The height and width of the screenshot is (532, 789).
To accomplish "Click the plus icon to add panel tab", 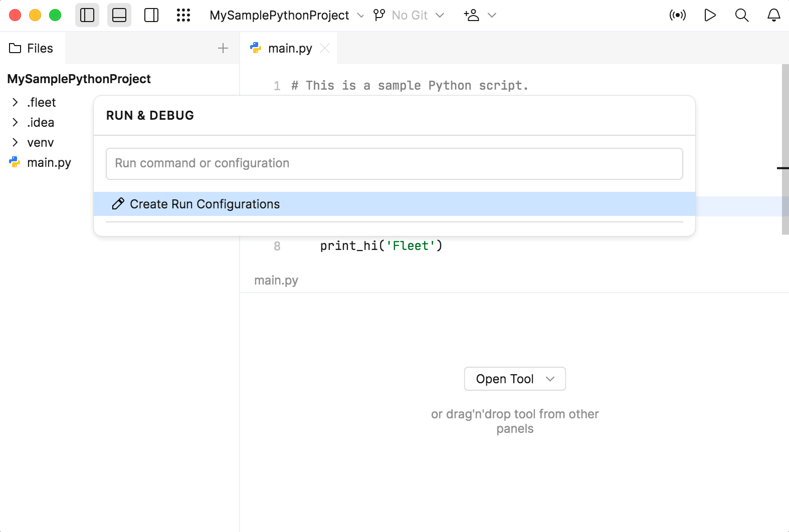I will pyautogui.click(x=223, y=48).
